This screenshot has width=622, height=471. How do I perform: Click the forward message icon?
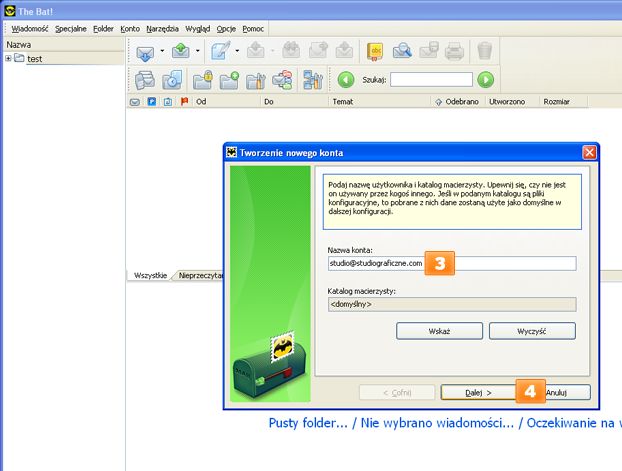point(318,51)
